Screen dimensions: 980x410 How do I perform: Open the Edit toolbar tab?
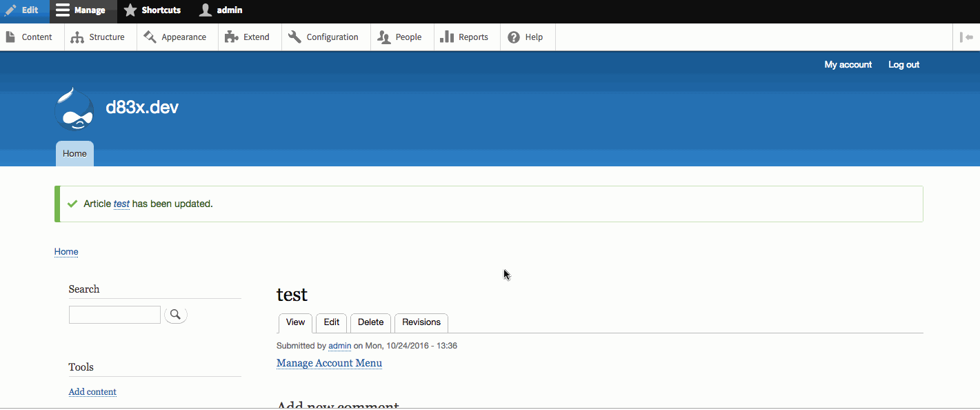click(24, 10)
